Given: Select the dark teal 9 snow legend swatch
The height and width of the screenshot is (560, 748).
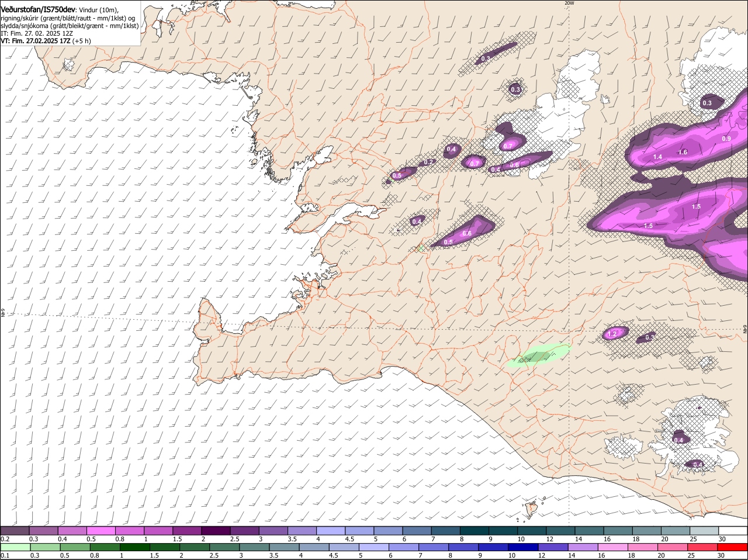Looking at the screenshot, I should click(503, 531).
